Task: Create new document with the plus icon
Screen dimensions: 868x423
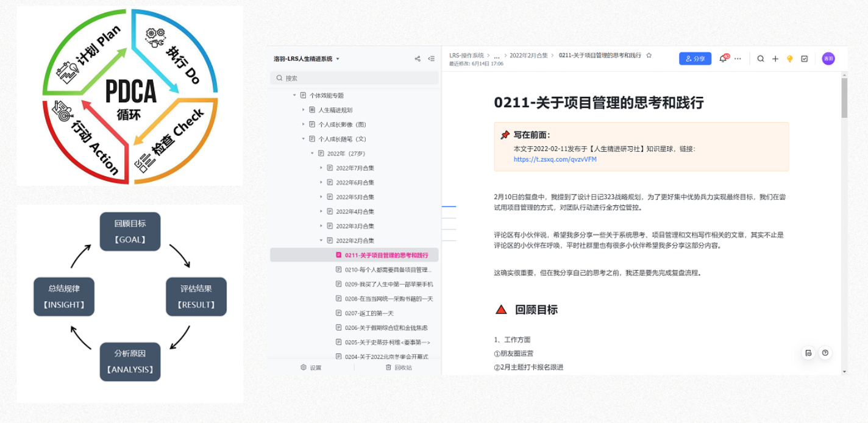Action: (x=775, y=59)
